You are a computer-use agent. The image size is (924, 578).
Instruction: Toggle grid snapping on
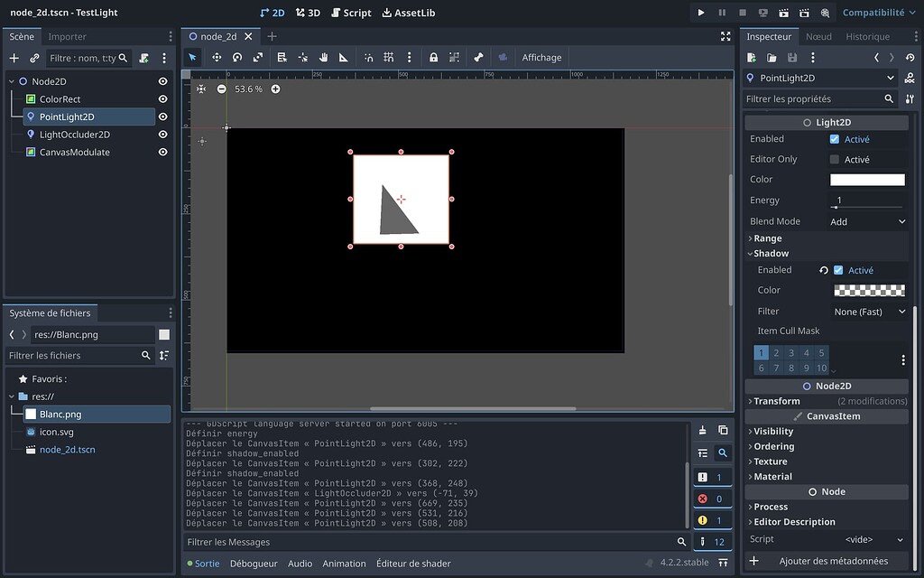pyautogui.click(x=389, y=57)
